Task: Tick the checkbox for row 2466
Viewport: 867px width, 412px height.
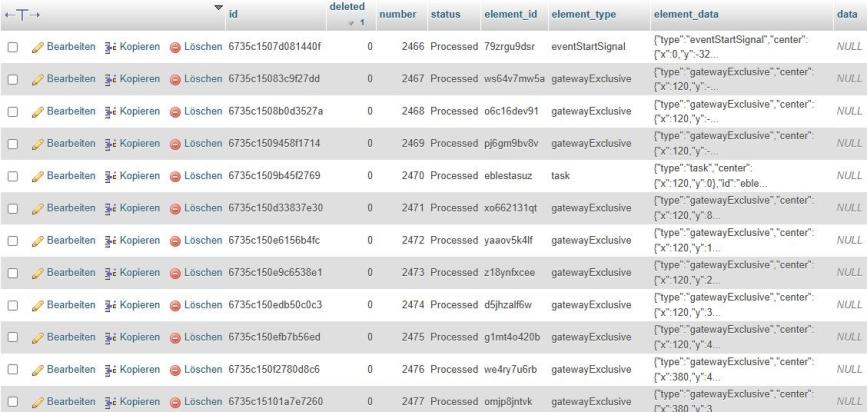Action: pyautogui.click(x=12, y=47)
